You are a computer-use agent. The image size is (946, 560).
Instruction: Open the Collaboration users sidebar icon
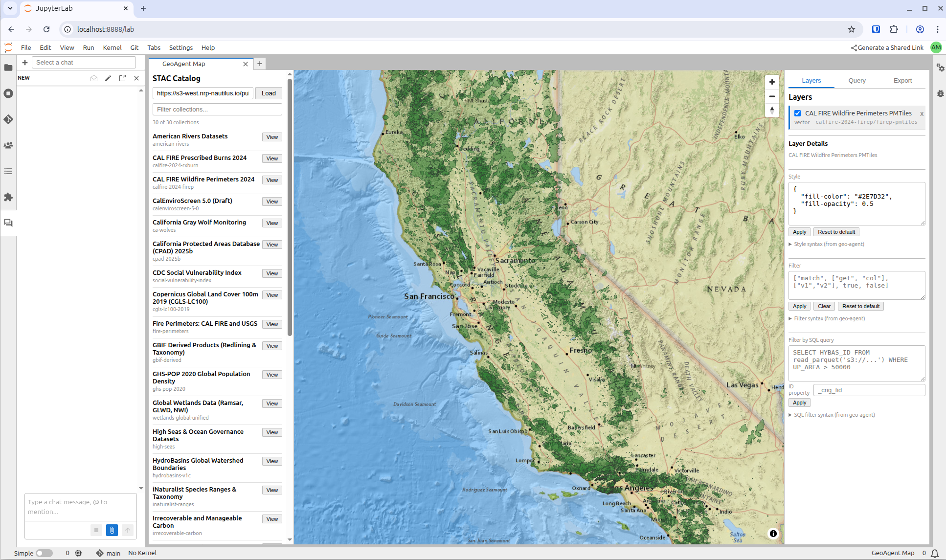[8, 145]
